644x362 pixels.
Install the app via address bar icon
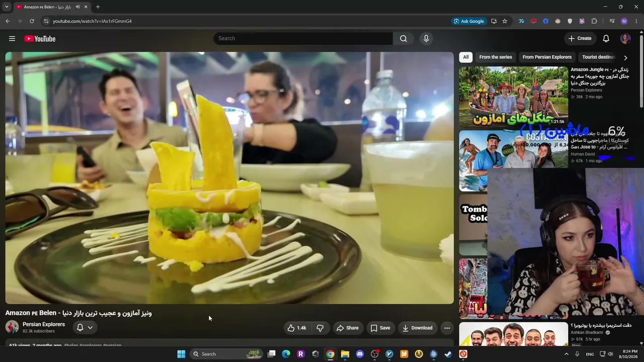(x=494, y=21)
